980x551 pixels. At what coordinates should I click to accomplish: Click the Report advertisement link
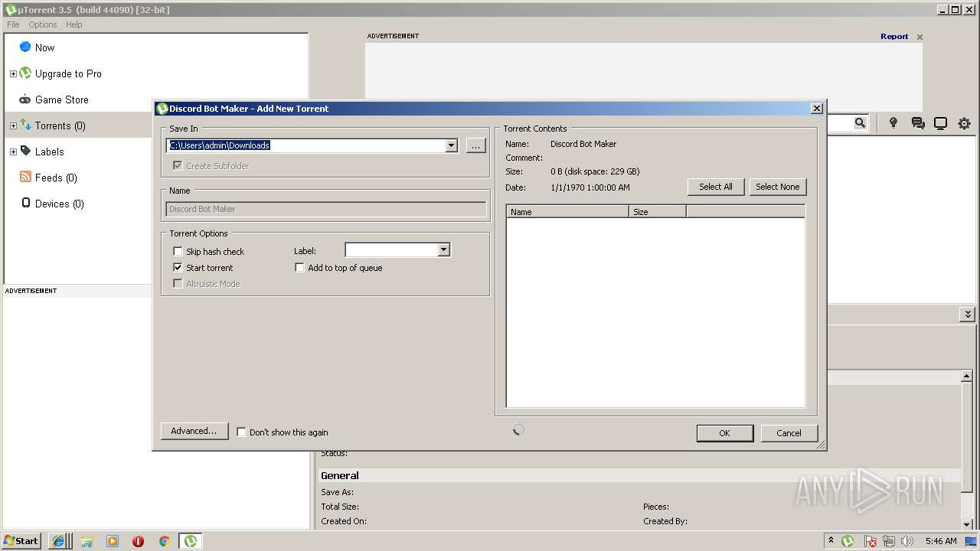click(894, 36)
